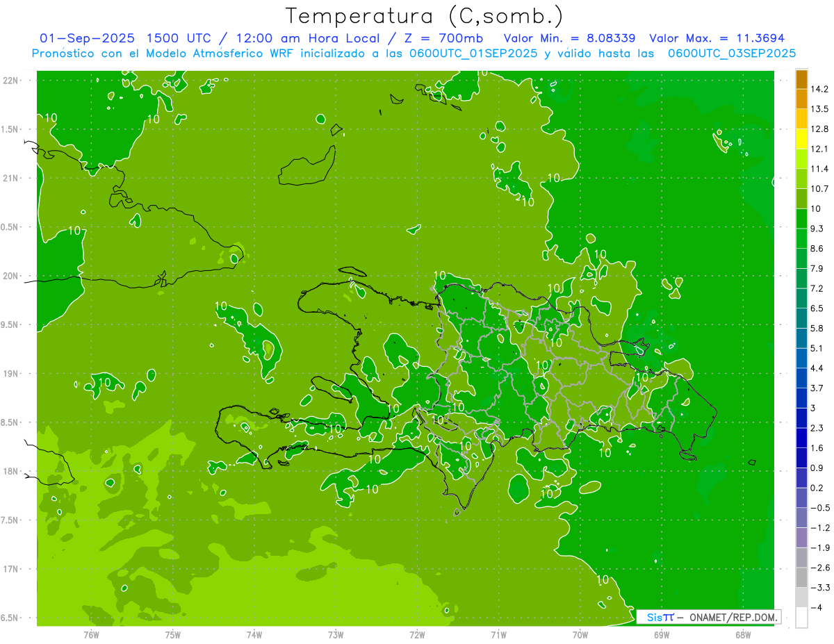The image size is (834, 644).
Task: Pick the dark orange swatch above 14.2
Action: click(801, 79)
